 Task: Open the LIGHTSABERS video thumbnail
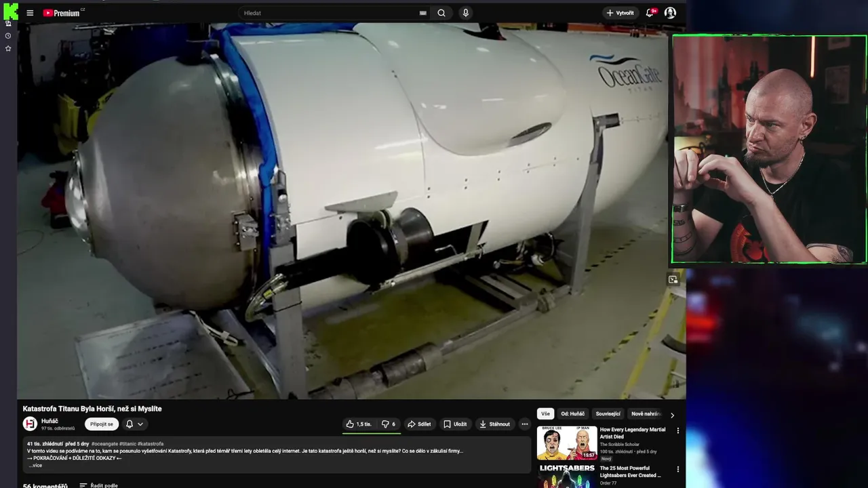pos(567,476)
